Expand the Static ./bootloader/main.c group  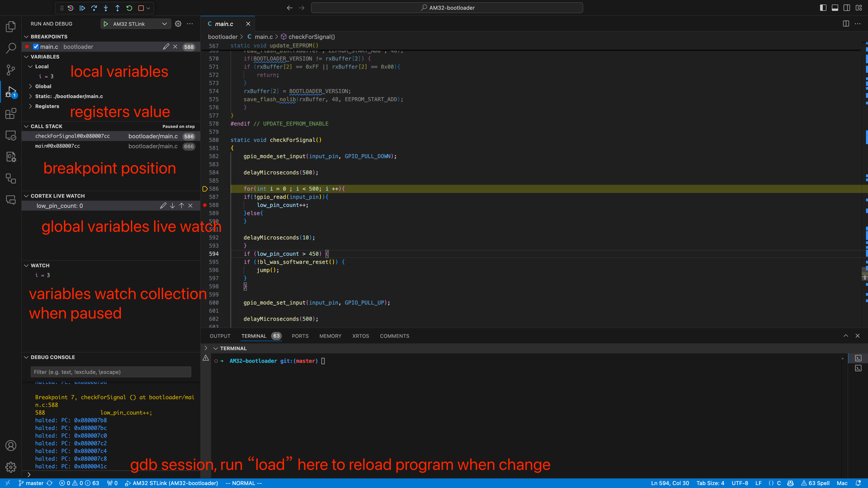(31, 96)
